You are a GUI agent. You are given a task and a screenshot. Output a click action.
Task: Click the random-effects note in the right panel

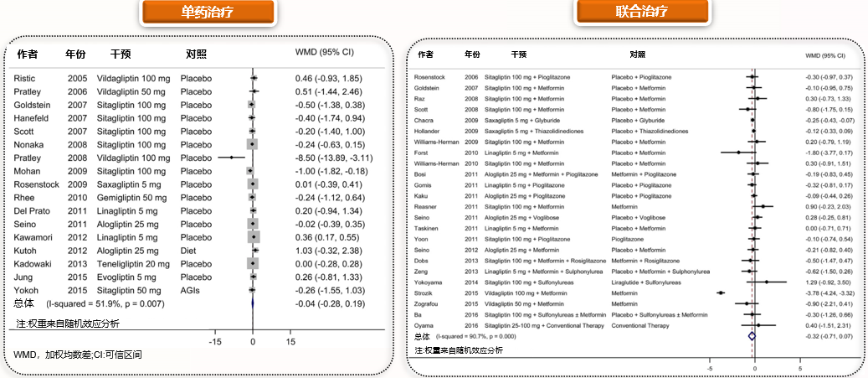point(459,350)
